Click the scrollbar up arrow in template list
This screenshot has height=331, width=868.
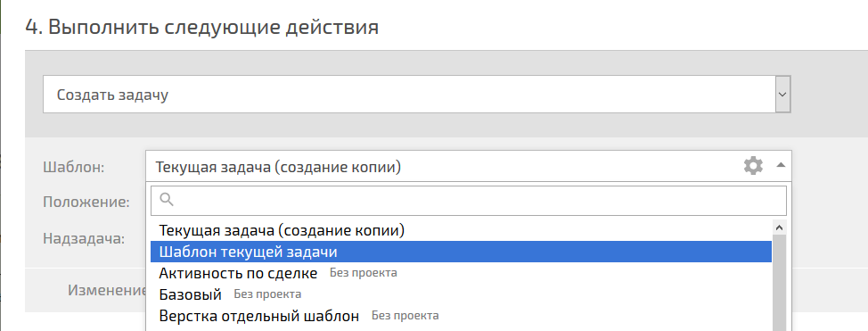click(x=779, y=228)
